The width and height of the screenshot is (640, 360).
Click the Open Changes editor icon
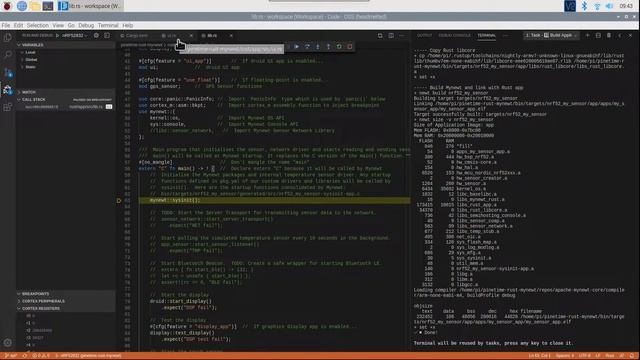coord(380,36)
